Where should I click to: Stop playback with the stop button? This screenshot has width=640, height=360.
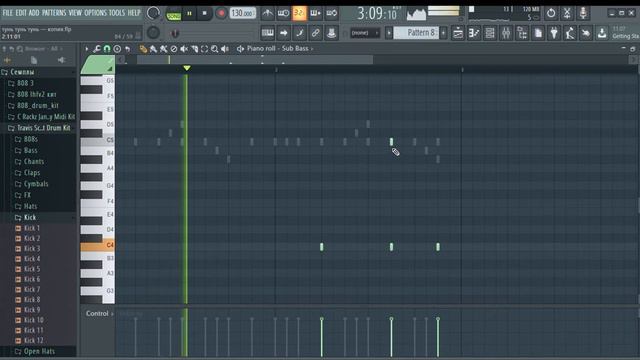(x=204, y=13)
